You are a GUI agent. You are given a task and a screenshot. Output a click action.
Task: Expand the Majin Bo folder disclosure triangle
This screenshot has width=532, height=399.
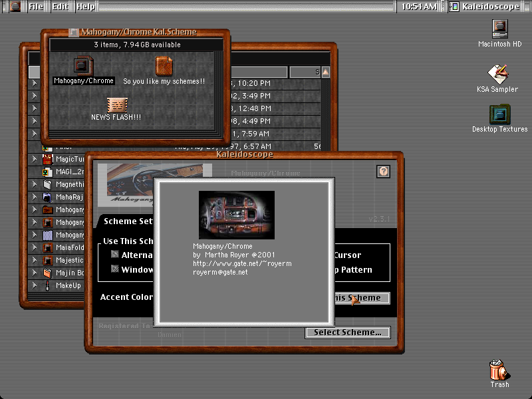point(35,273)
